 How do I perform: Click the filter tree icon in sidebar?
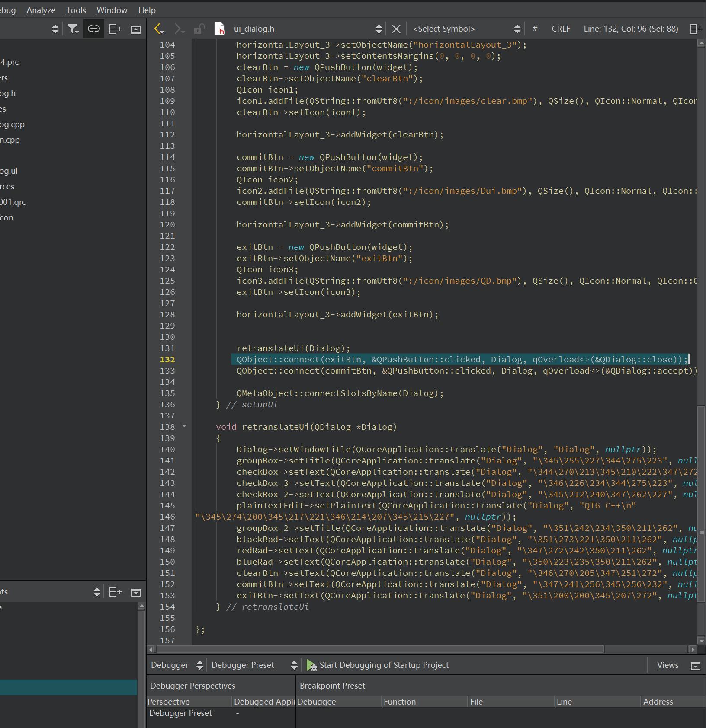pyautogui.click(x=73, y=29)
